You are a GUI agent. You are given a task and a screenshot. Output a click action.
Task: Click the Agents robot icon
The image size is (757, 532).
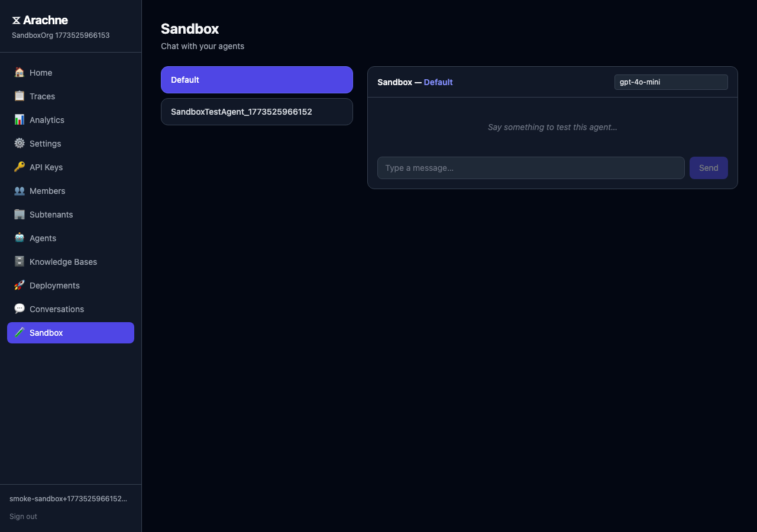20,238
